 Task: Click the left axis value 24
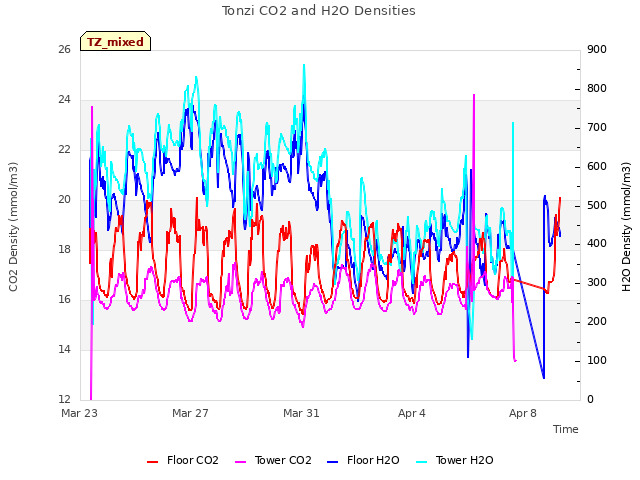click(x=64, y=100)
